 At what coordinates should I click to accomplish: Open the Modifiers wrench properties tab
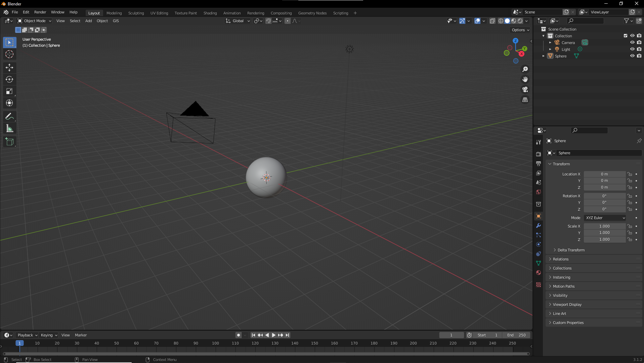539,226
